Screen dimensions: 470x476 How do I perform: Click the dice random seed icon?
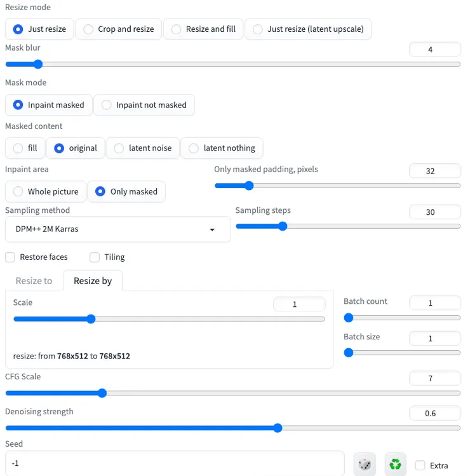365,465
